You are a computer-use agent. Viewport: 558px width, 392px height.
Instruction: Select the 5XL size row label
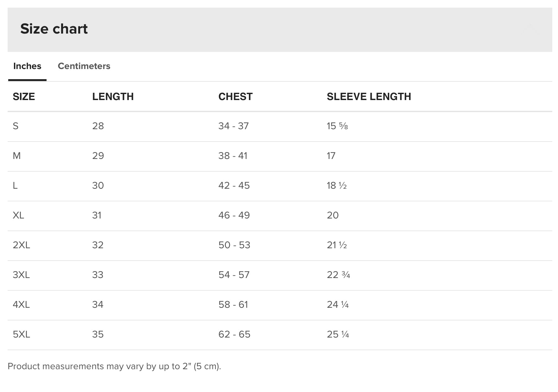point(21,334)
